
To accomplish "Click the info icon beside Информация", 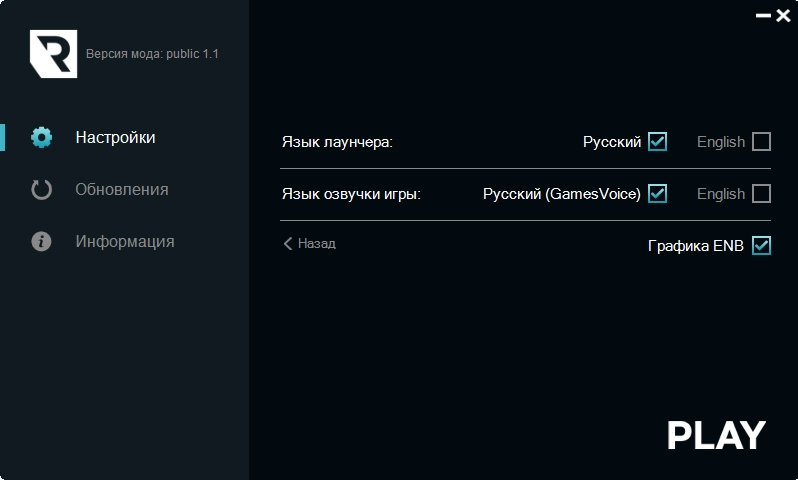I will pyautogui.click(x=41, y=241).
